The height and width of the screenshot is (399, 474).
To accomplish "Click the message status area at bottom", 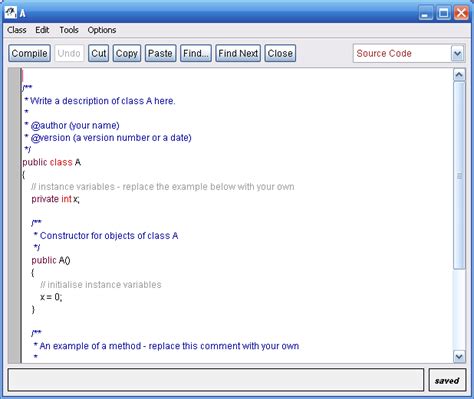I will click(x=216, y=380).
